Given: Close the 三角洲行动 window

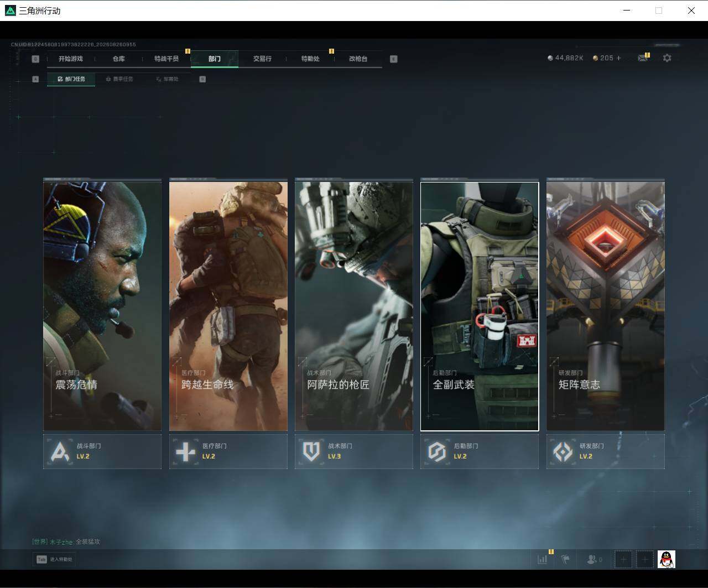Looking at the screenshot, I should pyautogui.click(x=691, y=11).
